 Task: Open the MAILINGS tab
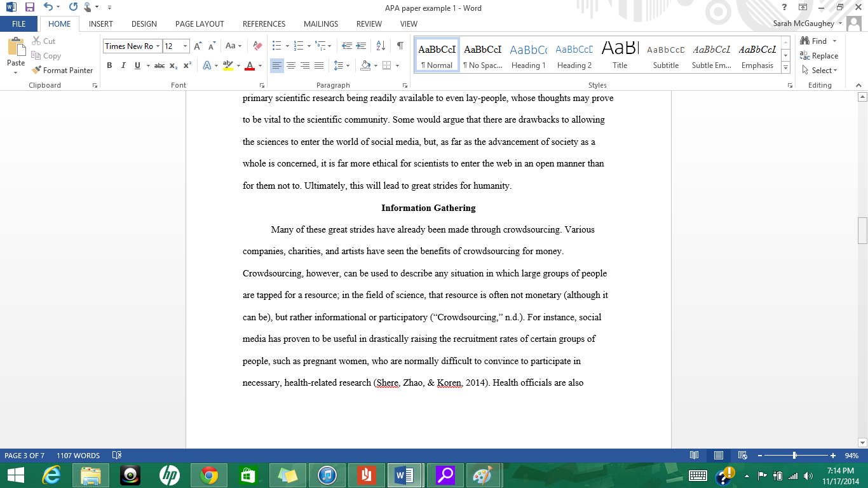coord(320,24)
